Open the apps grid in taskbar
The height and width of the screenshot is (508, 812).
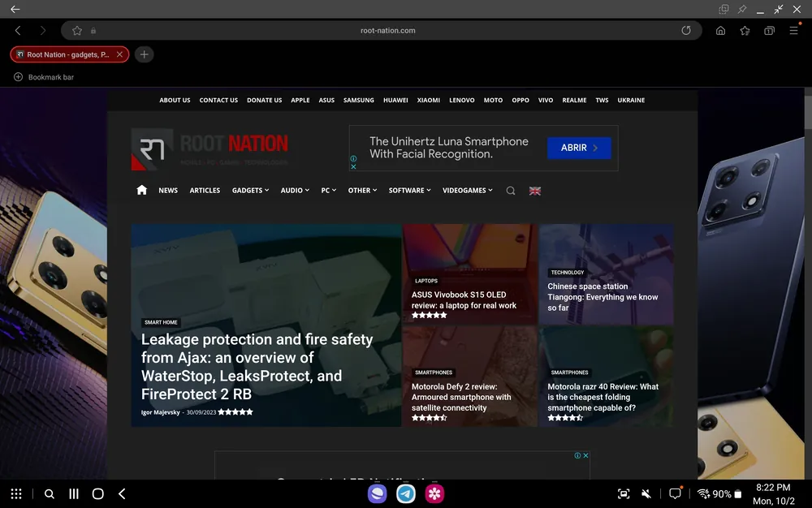(16, 494)
